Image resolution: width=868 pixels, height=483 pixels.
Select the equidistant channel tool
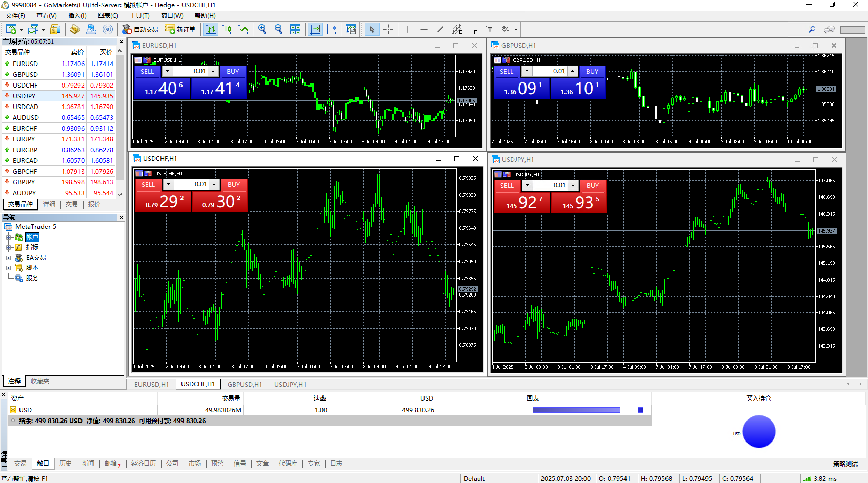[457, 29]
